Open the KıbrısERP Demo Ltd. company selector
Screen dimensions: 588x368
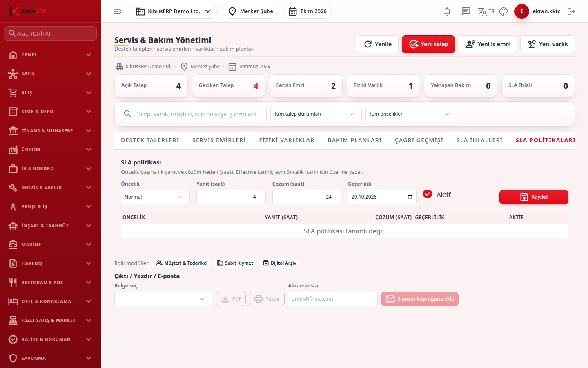pos(174,11)
